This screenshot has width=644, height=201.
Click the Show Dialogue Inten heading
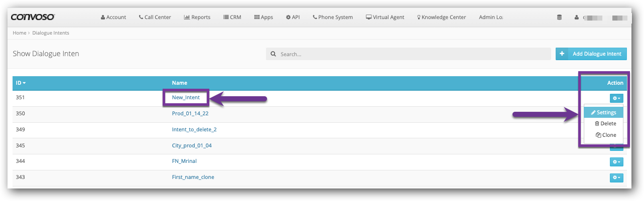(46, 54)
